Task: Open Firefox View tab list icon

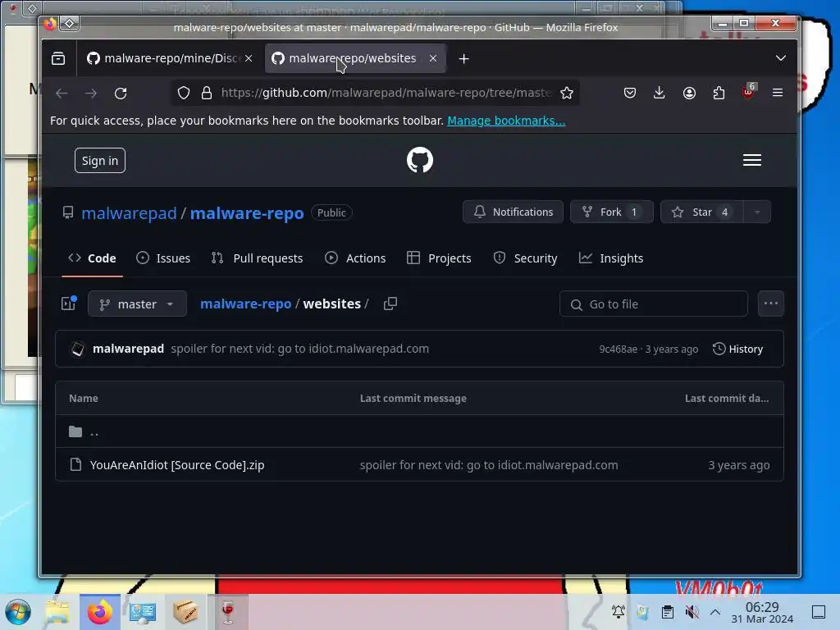Action: click(x=58, y=58)
